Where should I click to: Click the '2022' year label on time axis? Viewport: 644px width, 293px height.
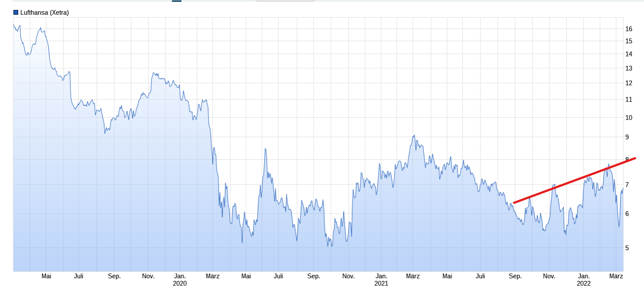[x=584, y=284]
